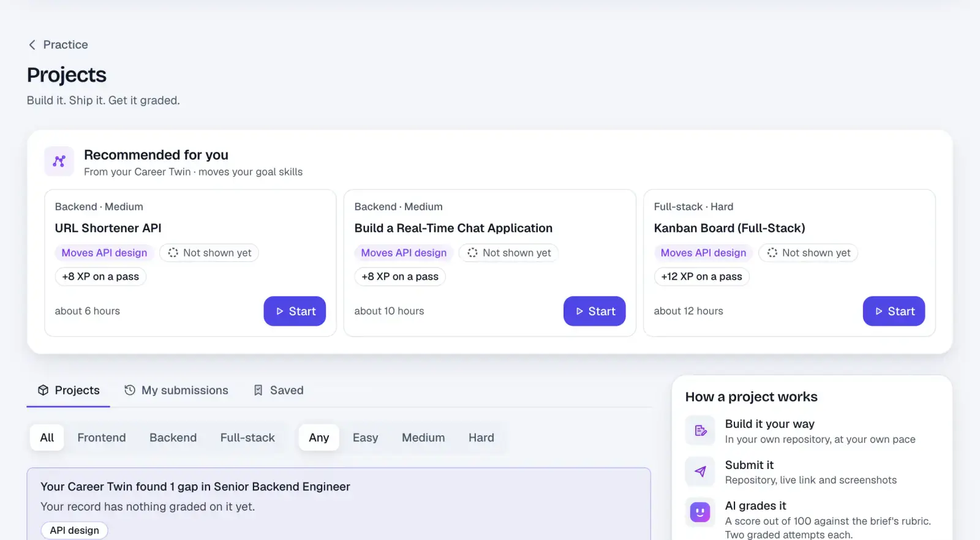Click the Recommended for you heading

pyautogui.click(x=156, y=155)
